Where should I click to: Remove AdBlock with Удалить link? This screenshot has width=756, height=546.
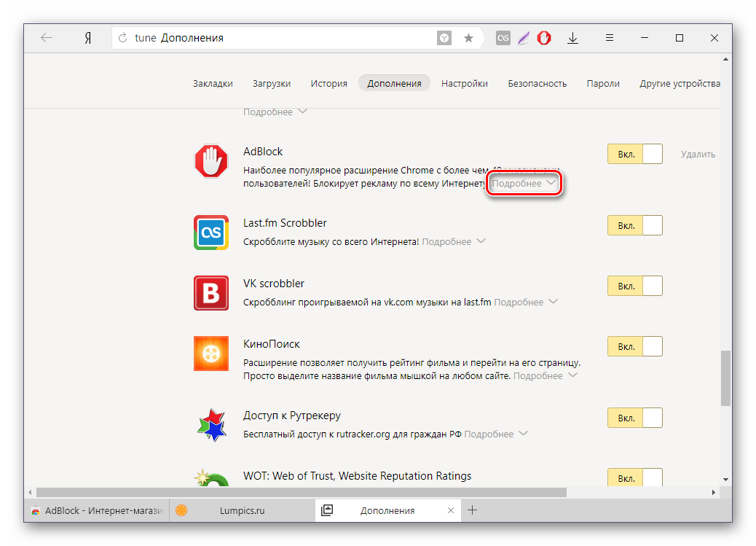(x=698, y=154)
